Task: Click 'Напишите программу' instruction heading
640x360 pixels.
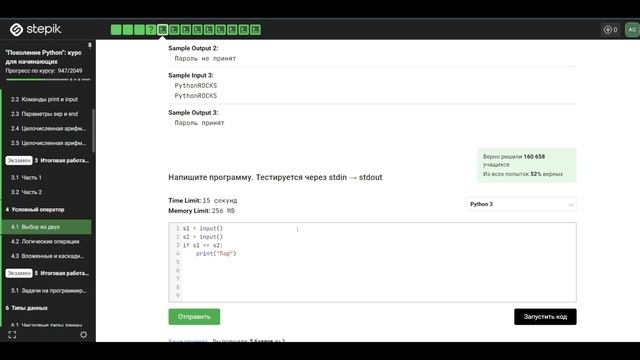Action: click(275, 177)
